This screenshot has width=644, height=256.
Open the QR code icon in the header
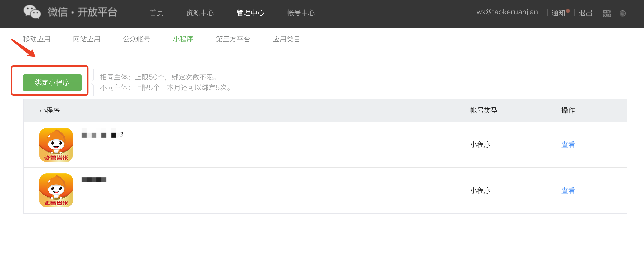[x=607, y=13]
